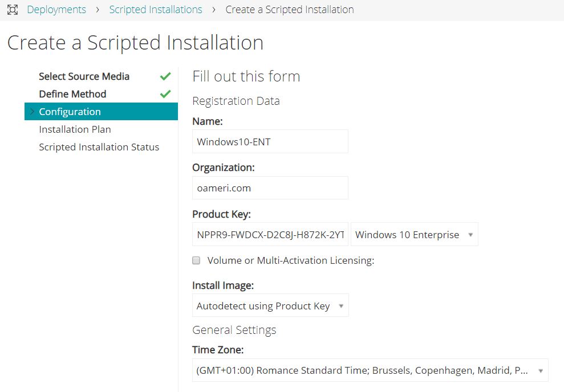Click the Deployments module icon in breadcrumb

13,10
